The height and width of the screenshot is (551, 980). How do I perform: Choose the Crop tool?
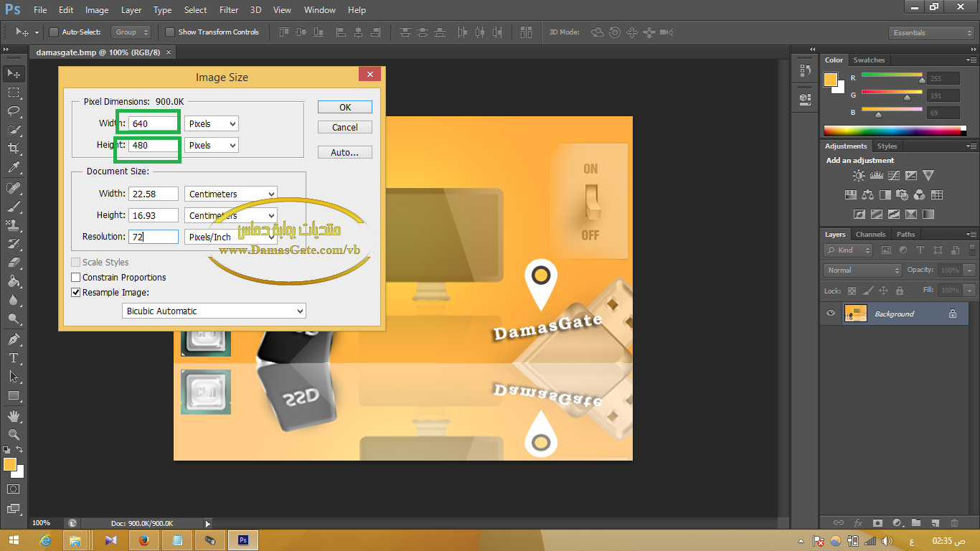pyautogui.click(x=14, y=149)
